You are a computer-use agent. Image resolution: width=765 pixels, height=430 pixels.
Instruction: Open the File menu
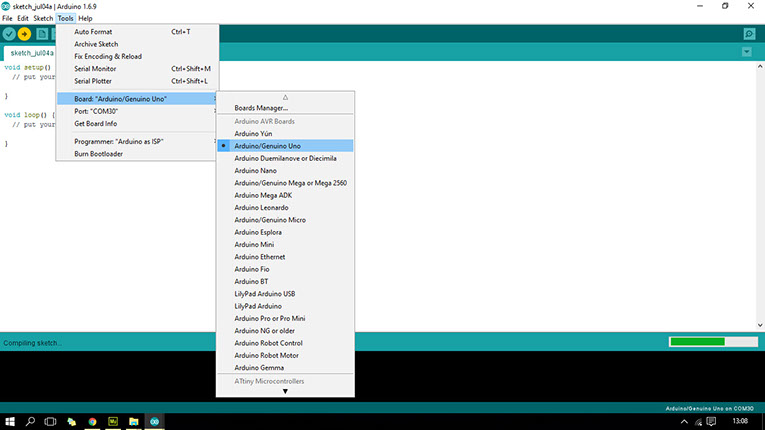(7, 19)
